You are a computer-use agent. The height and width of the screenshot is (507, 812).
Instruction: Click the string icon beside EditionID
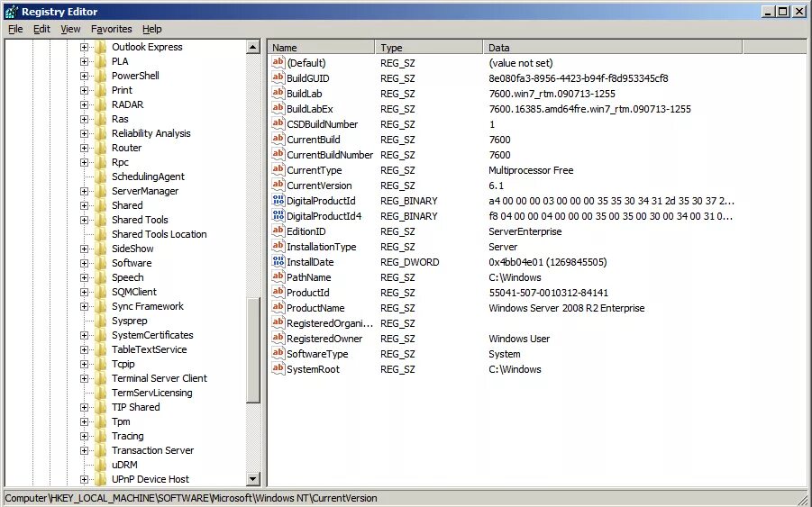[x=278, y=231]
